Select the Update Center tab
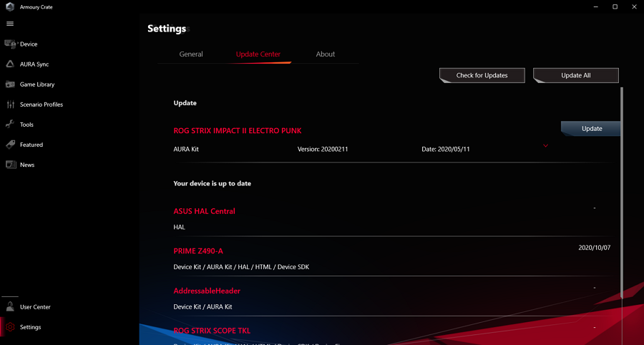Screen dimensions: 644x345 258,54
